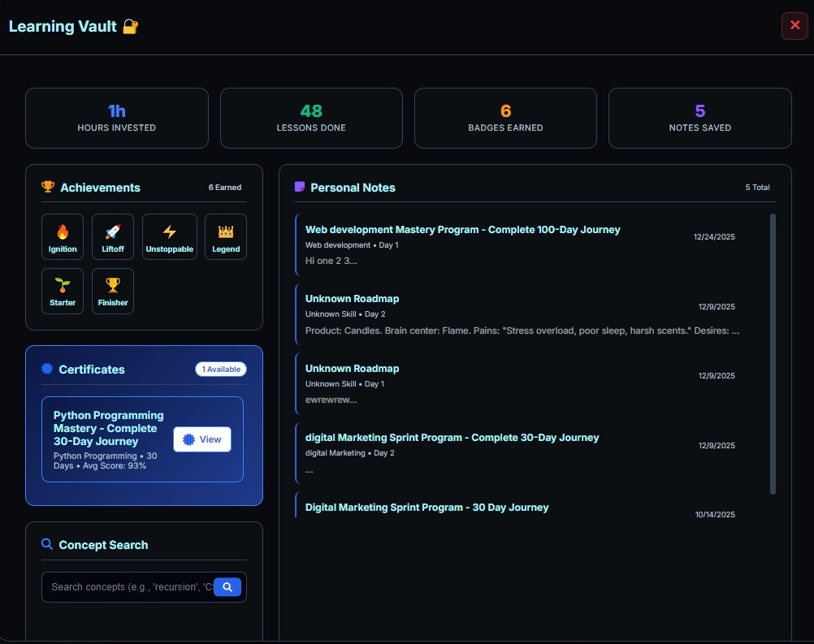Click the Concept Search magnifier header icon
Viewport: 814px width, 644px height.
tap(47, 545)
